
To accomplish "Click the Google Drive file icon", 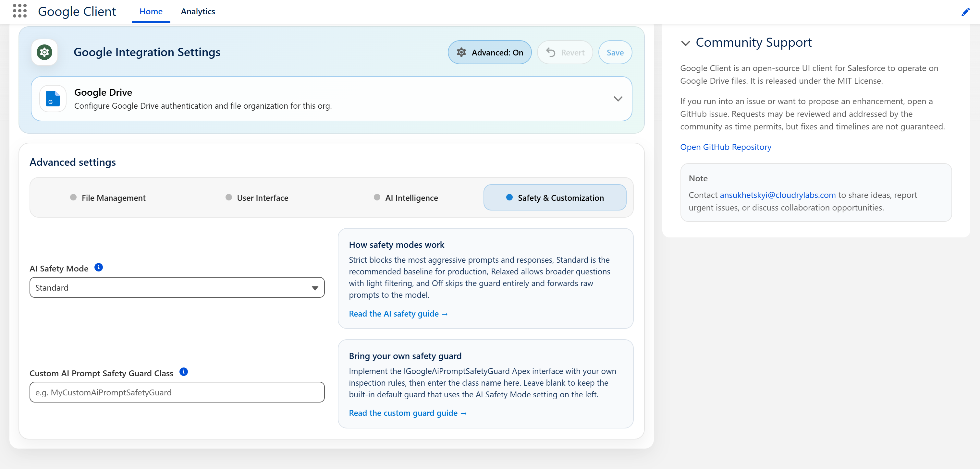I will tap(53, 99).
